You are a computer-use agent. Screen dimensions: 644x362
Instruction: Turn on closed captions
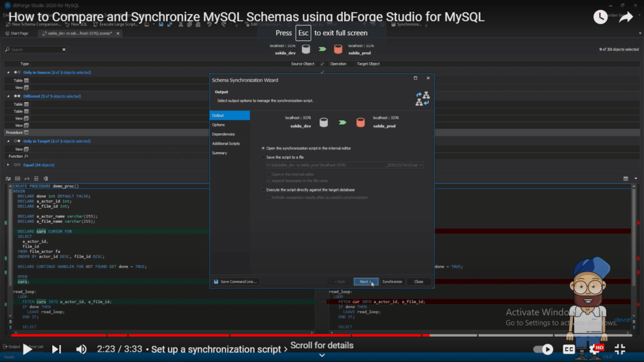pyautogui.click(x=569, y=349)
